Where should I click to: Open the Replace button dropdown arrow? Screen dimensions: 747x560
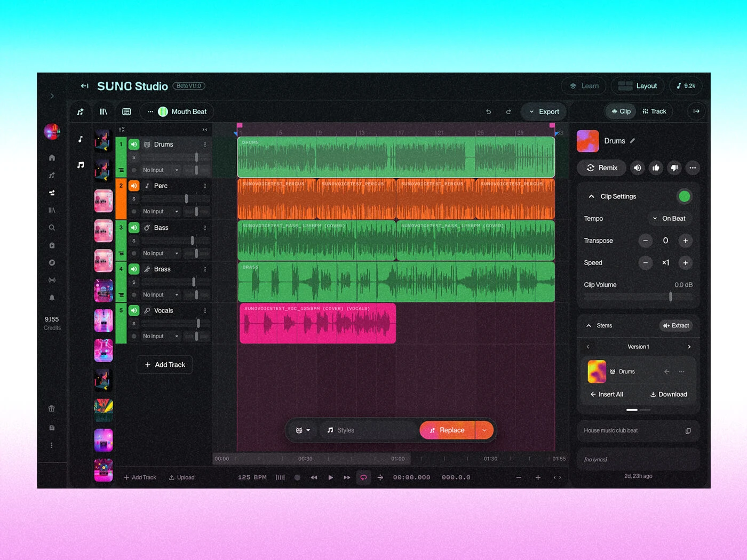point(484,430)
